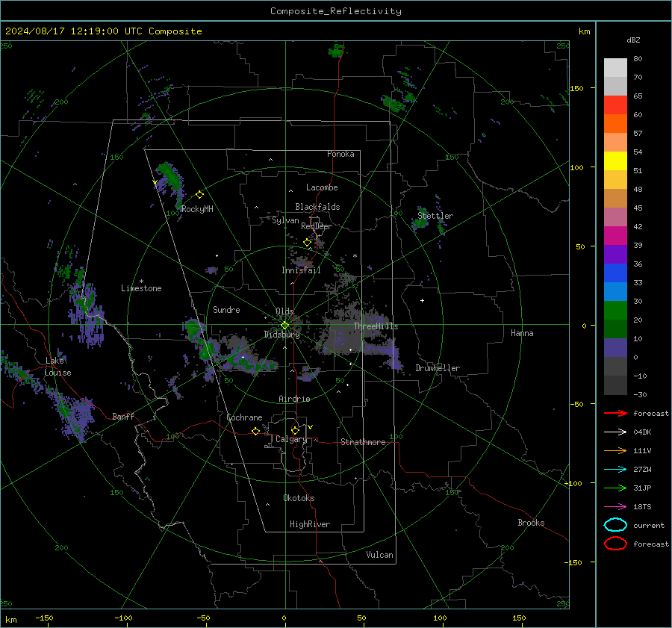Screen dimensions: 672x628
Task: Click the Composite_Reflectivity title
Action: point(335,11)
